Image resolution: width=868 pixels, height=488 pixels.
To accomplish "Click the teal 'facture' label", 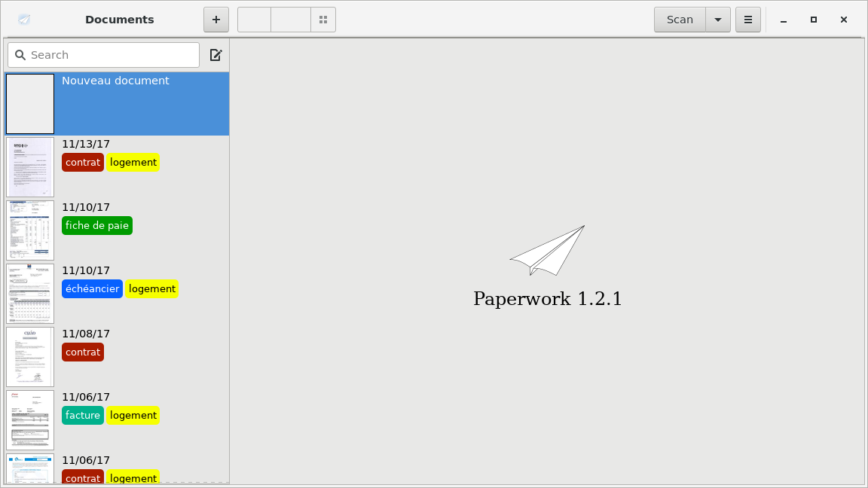I will (83, 416).
